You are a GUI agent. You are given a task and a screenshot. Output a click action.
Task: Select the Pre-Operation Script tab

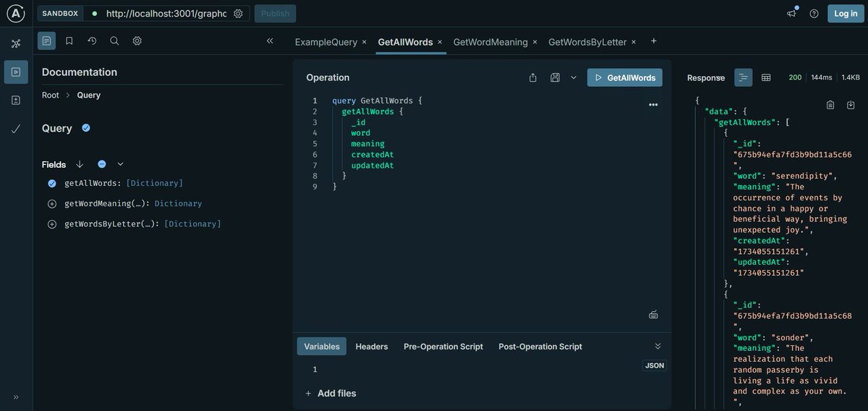click(443, 347)
